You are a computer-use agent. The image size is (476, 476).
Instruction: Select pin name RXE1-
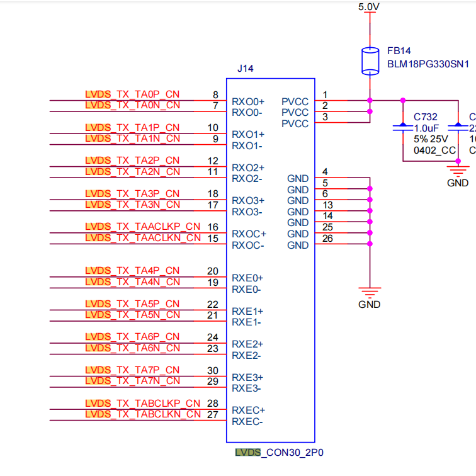246,322
